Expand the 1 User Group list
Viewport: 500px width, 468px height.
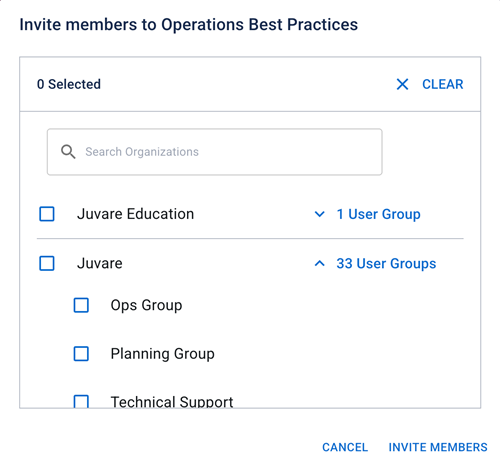click(x=378, y=214)
